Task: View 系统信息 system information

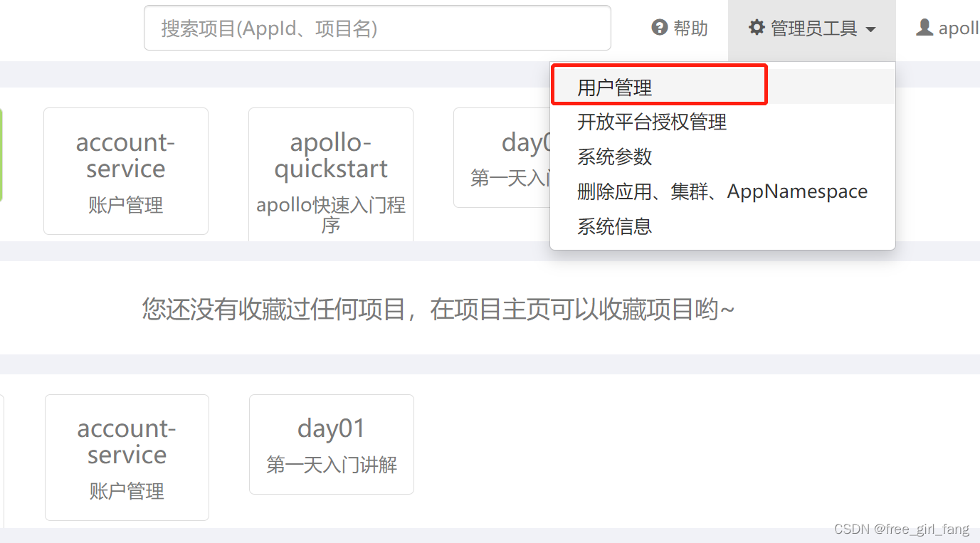Action: [x=614, y=226]
